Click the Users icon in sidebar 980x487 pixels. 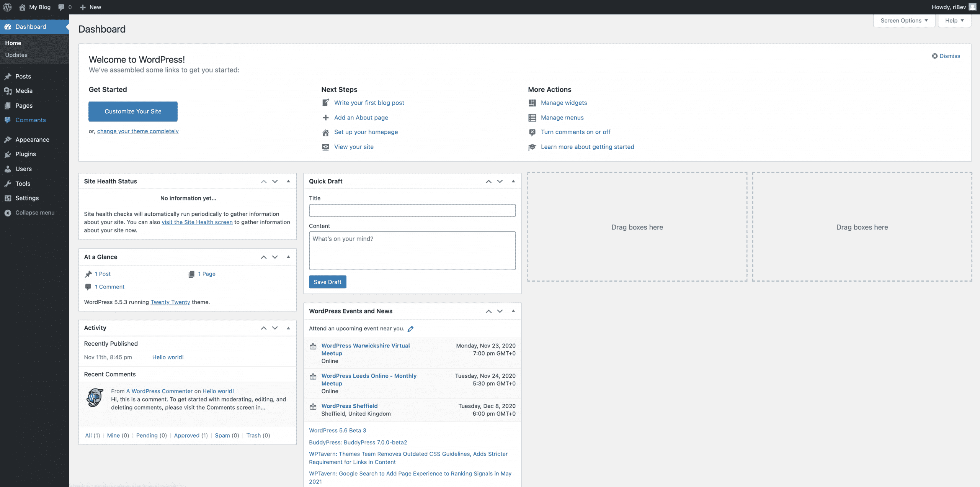[x=8, y=169]
